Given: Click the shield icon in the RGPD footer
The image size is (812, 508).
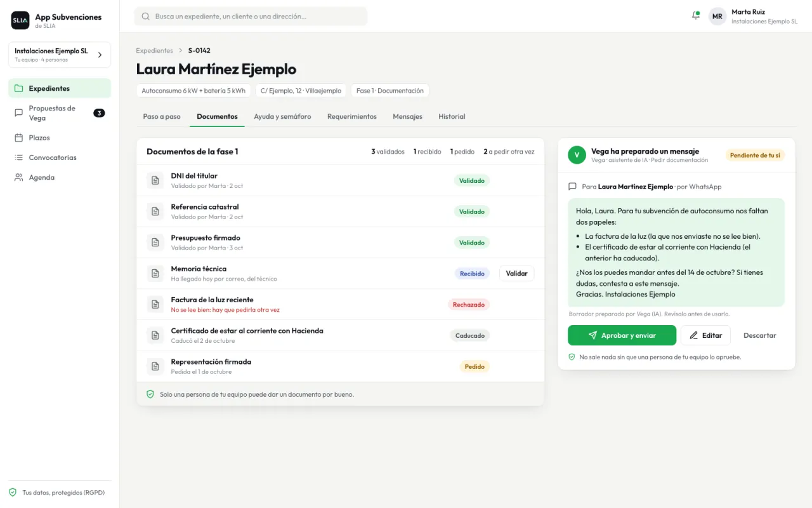Looking at the screenshot, I should 13,492.
